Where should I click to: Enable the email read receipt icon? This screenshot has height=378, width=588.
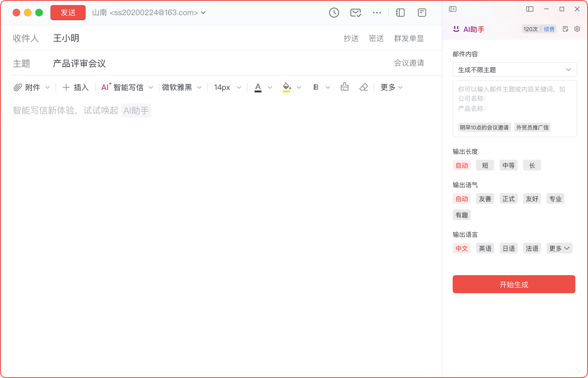click(x=355, y=13)
